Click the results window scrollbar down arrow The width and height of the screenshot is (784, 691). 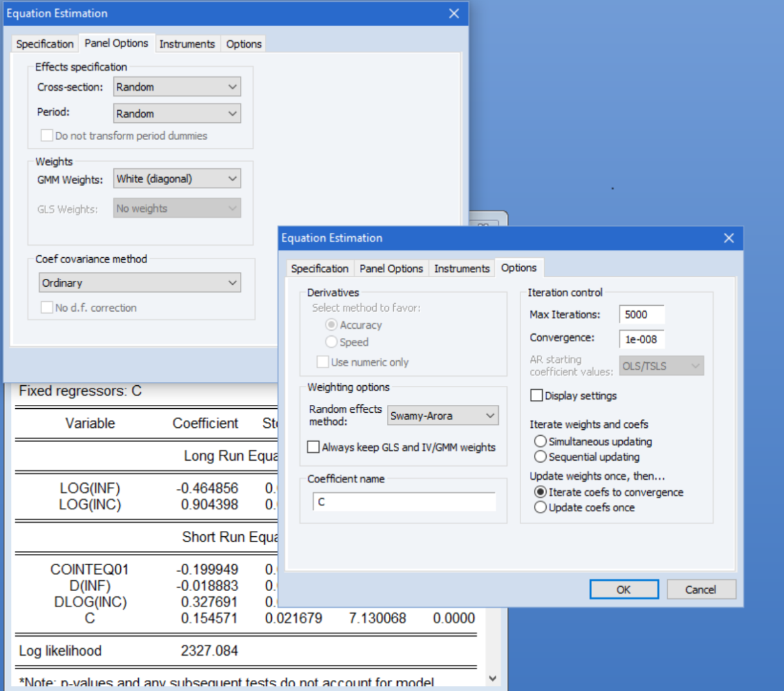click(x=492, y=678)
